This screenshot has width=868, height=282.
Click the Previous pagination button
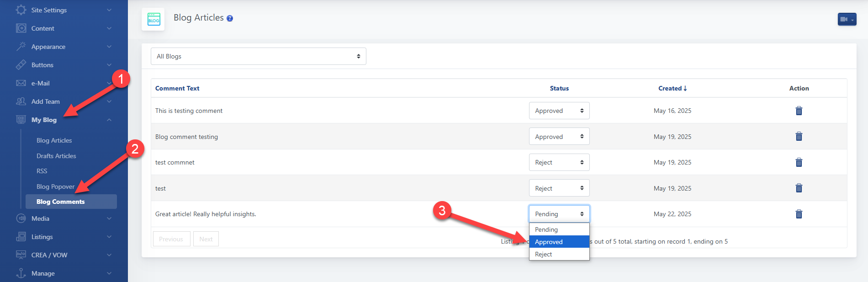[171, 239]
